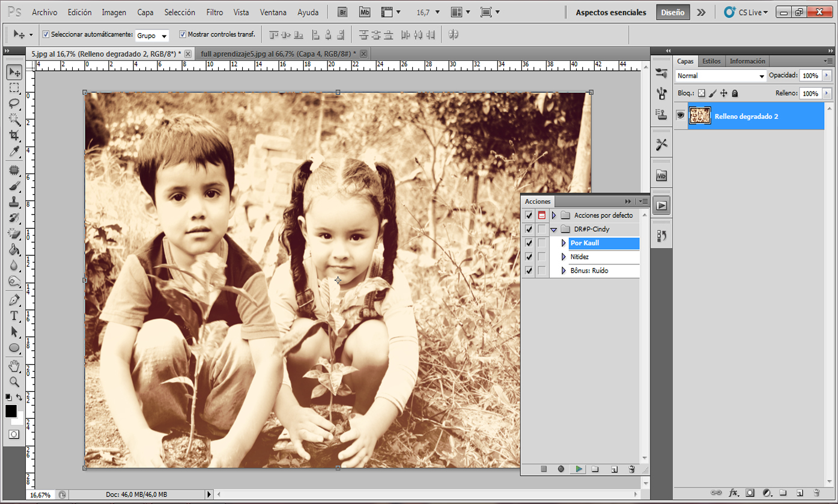The height and width of the screenshot is (504, 838).
Task: Delete layer with the trash icon
Action: (816, 493)
